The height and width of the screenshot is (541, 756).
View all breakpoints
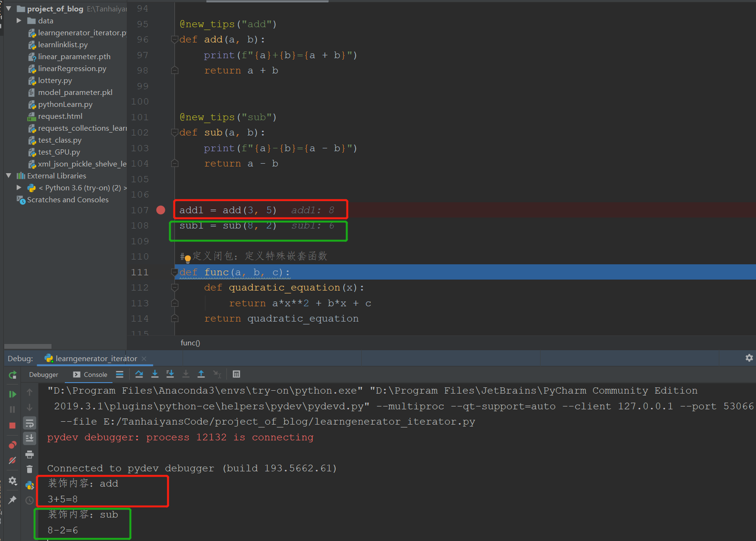coord(13,445)
